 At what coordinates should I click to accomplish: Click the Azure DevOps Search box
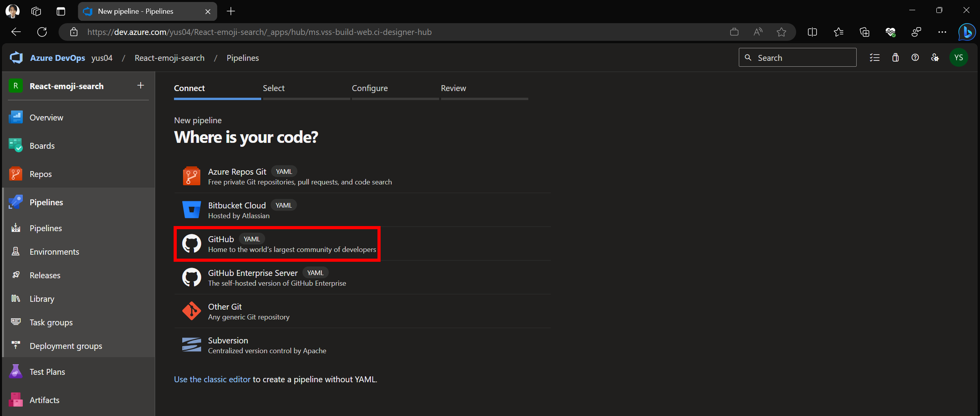pyautogui.click(x=797, y=58)
